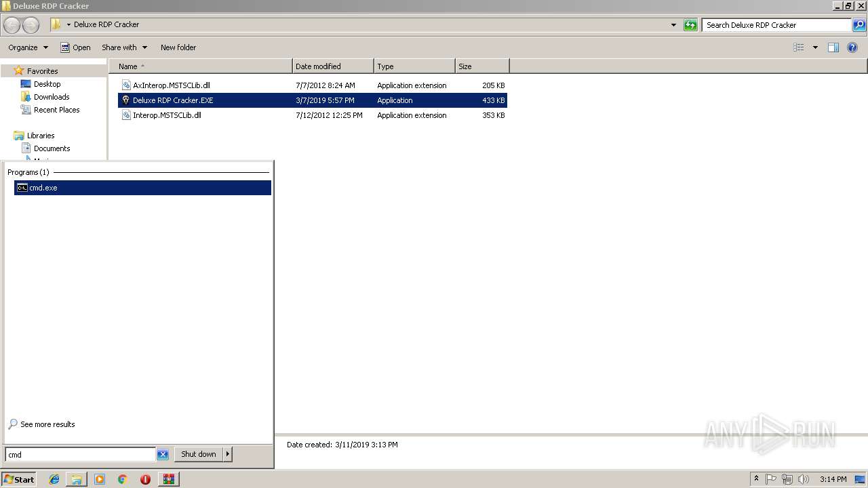Open the volume speaker tray icon

pos(804,479)
